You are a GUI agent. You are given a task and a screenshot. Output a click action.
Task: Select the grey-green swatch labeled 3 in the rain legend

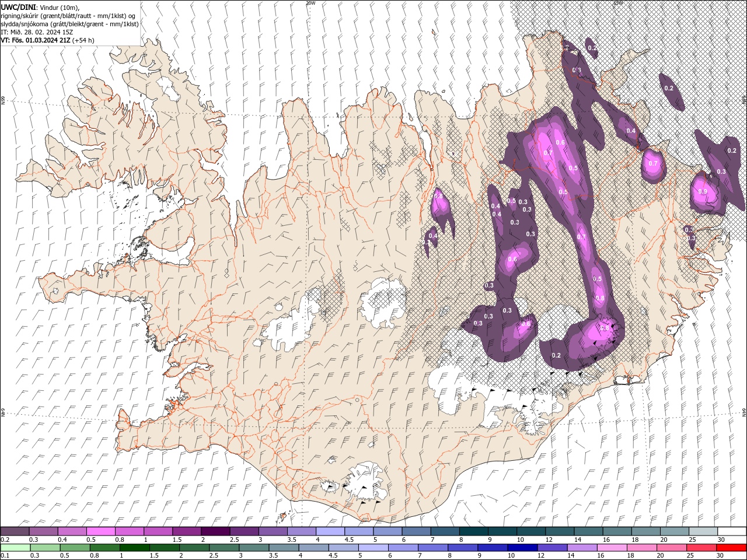coord(254,548)
